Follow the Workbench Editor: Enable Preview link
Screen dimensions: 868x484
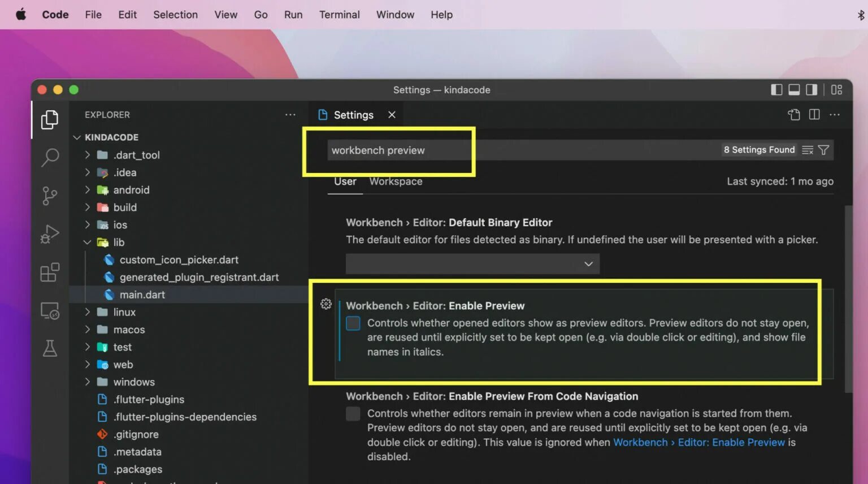tap(699, 442)
